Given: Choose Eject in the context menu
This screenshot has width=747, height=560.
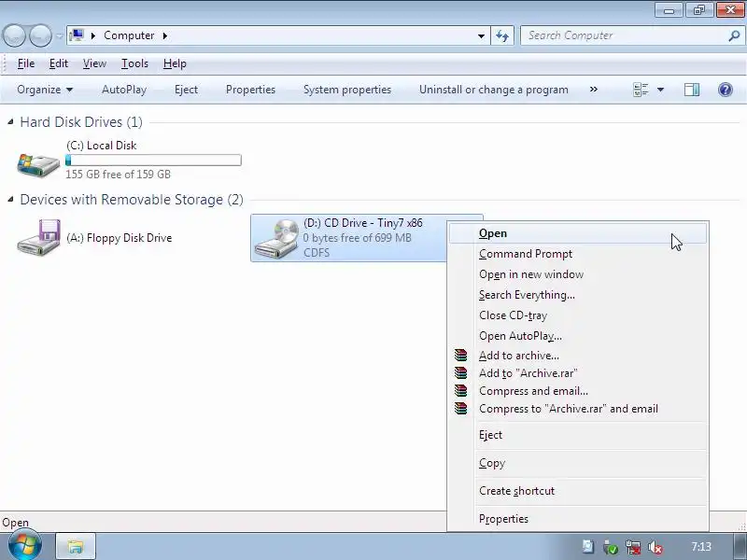Looking at the screenshot, I should tap(578, 435).
